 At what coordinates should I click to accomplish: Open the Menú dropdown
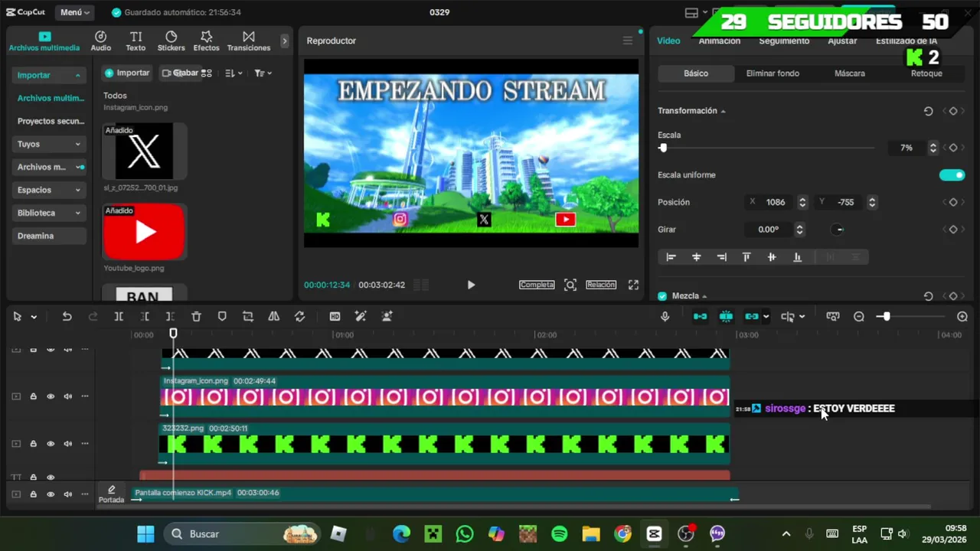74,12
